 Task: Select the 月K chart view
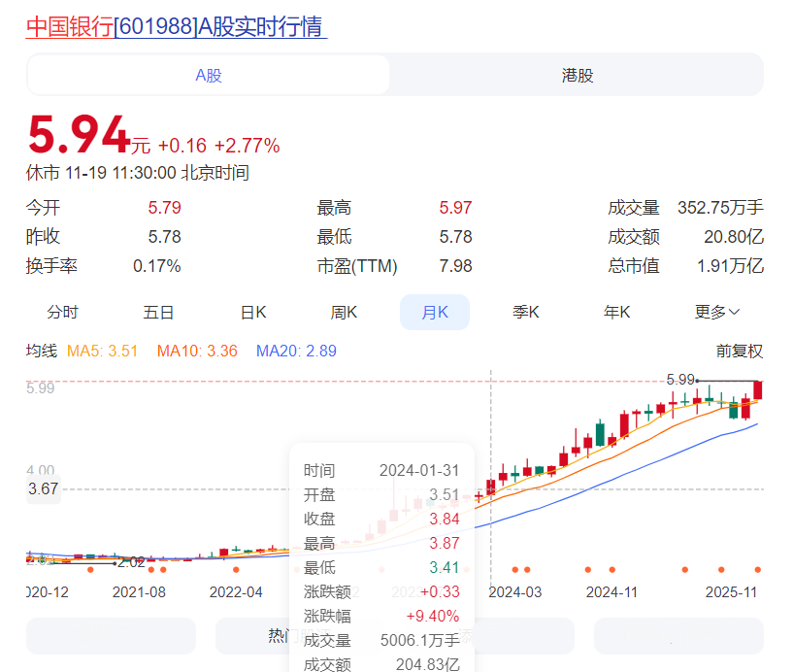pos(435,313)
